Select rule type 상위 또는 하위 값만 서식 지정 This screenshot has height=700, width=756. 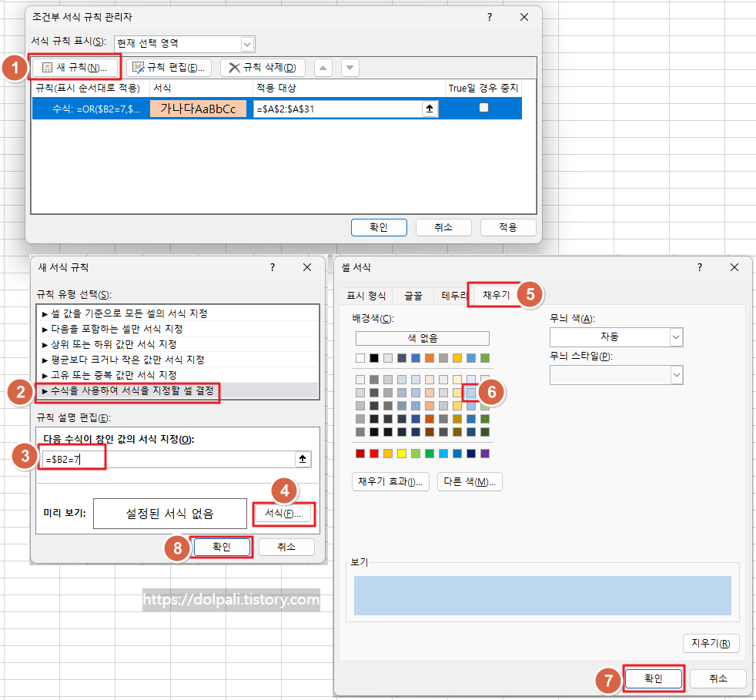pyautogui.click(x=177, y=344)
